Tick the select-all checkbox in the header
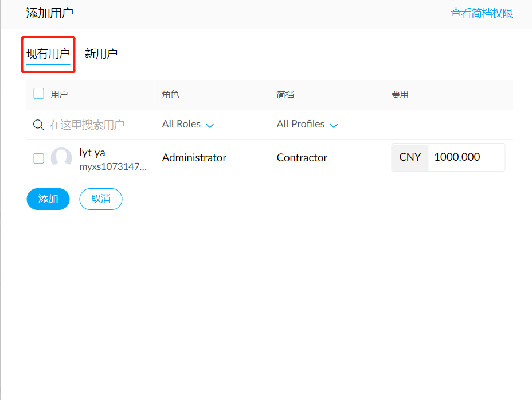 pos(39,94)
